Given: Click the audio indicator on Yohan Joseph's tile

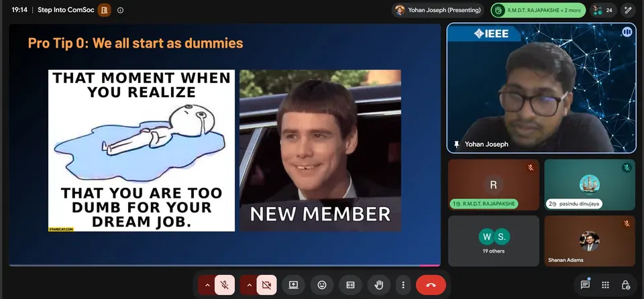Looking at the screenshot, I should coord(627,32).
